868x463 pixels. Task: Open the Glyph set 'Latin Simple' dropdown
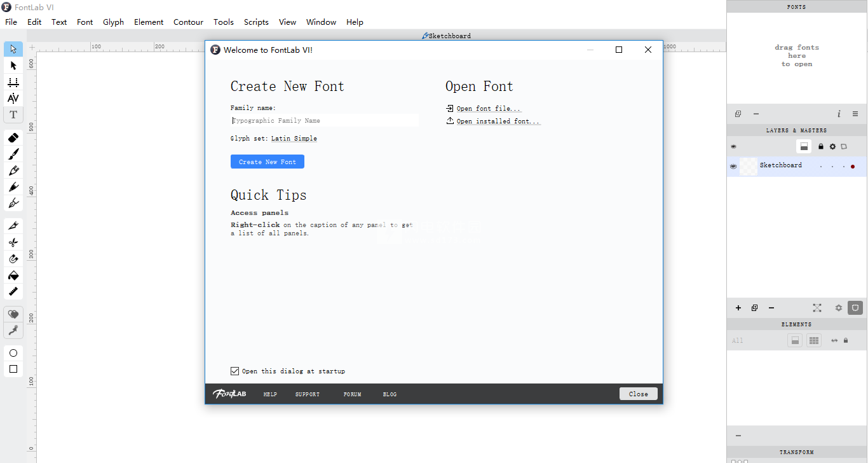[294, 139]
